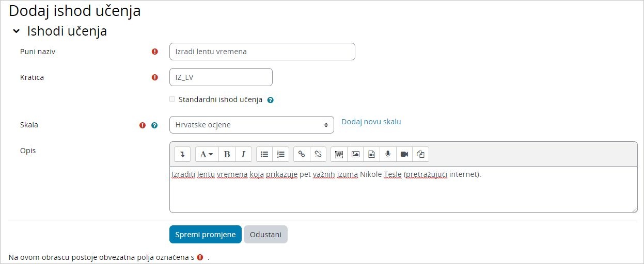Insert media file using editor toolbar
644x264 pixels.
coord(371,154)
